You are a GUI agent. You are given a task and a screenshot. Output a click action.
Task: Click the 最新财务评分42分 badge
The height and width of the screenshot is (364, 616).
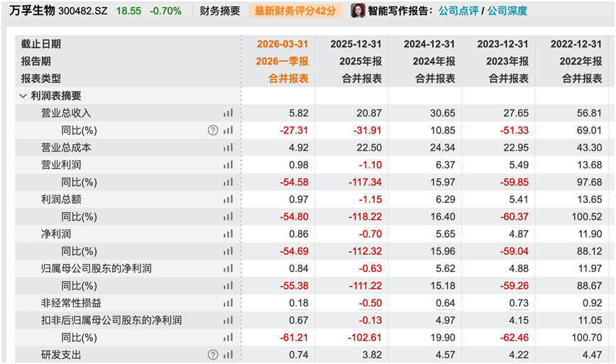click(295, 11)
